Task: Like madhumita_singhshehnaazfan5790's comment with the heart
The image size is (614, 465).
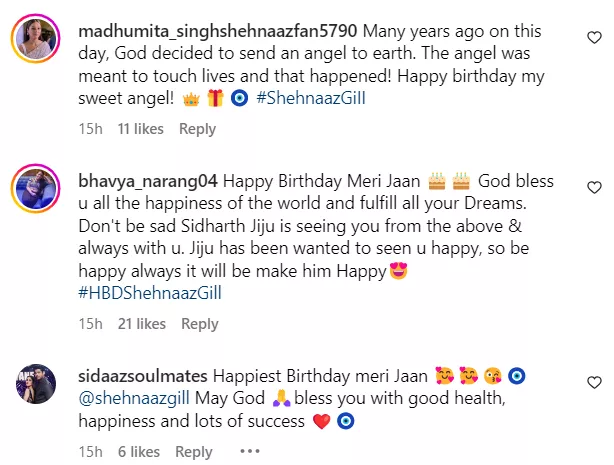Action: coord(594,38)
